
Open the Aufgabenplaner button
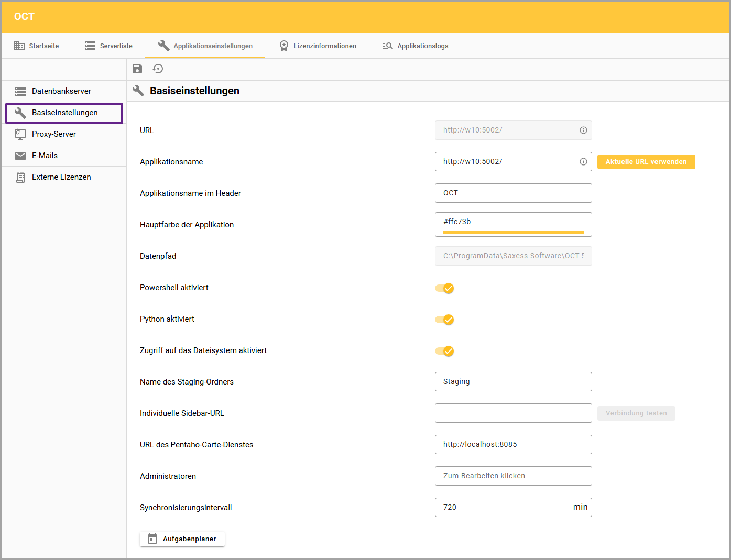(x=182, y=539)
